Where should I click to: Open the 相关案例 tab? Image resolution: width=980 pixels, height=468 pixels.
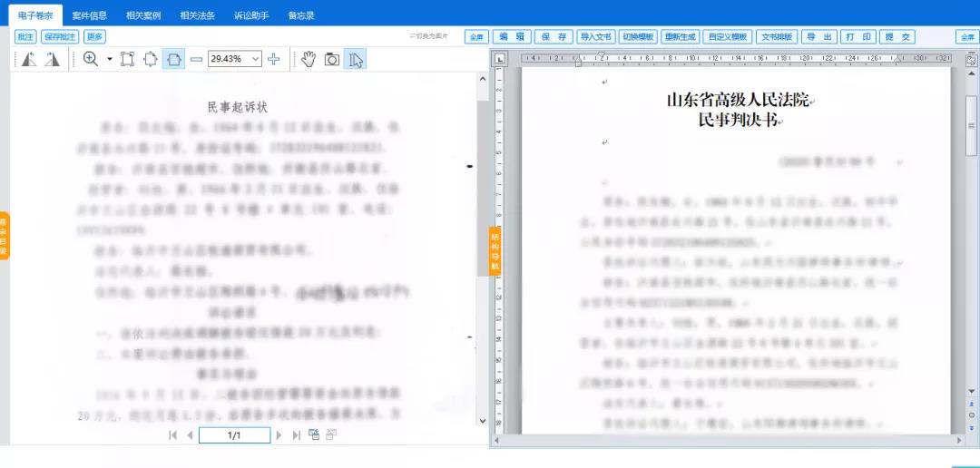point(143,15)
